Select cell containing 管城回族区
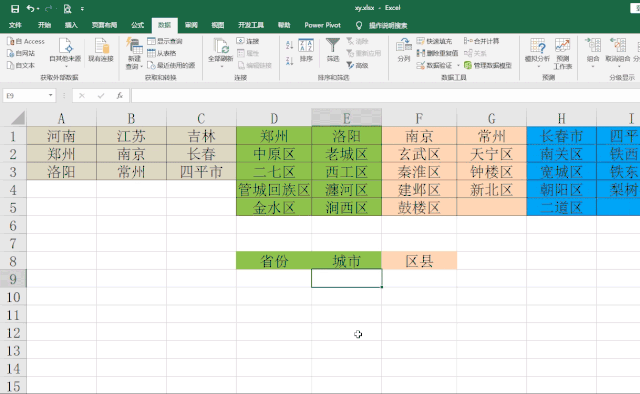The image size is (640, 394). click(x=274, y=189)
